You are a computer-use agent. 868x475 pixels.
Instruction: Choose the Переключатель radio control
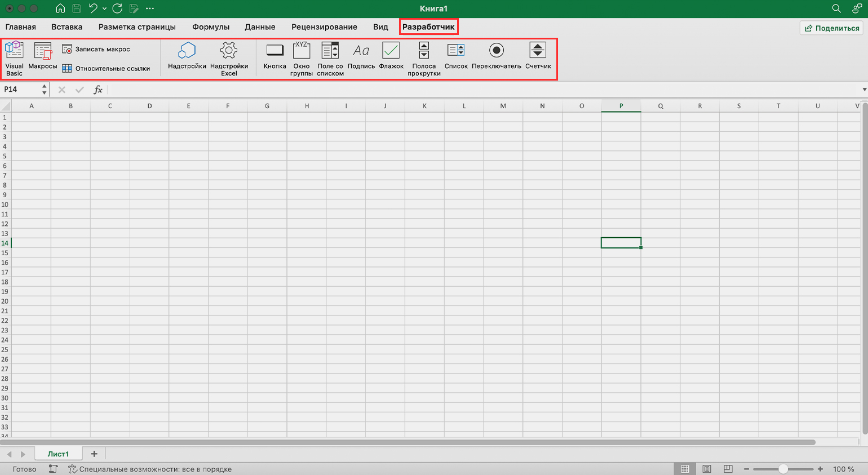496,57
